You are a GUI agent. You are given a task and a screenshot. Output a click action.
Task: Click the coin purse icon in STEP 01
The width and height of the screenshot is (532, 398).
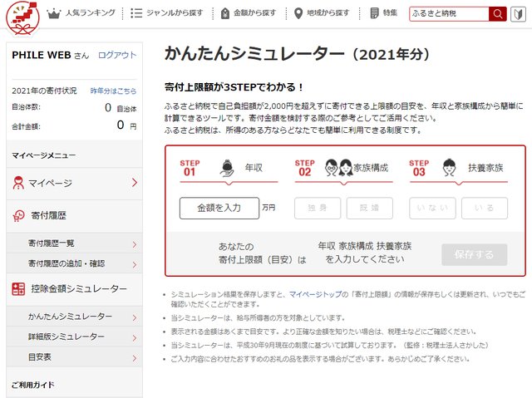coord(227,168)
